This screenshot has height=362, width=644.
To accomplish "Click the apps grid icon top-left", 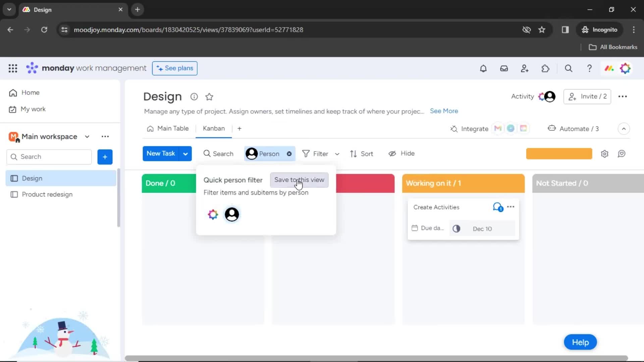I will [12, 68].
